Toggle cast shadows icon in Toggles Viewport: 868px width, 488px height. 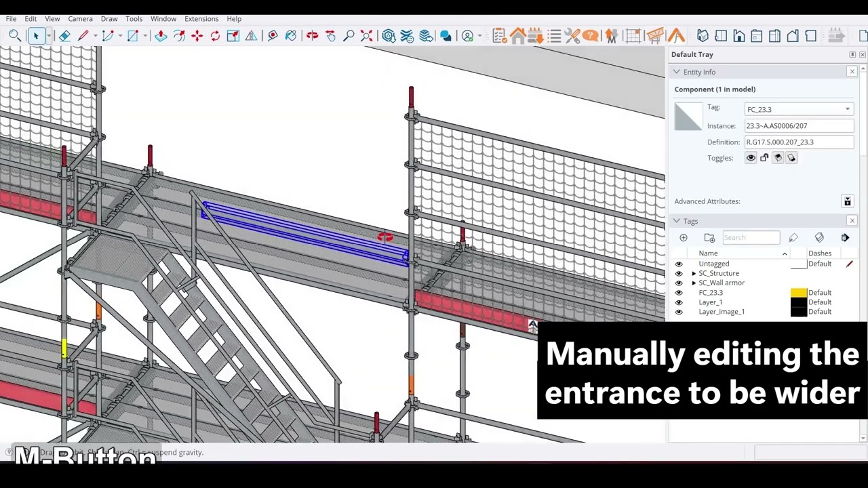(778, 158)
